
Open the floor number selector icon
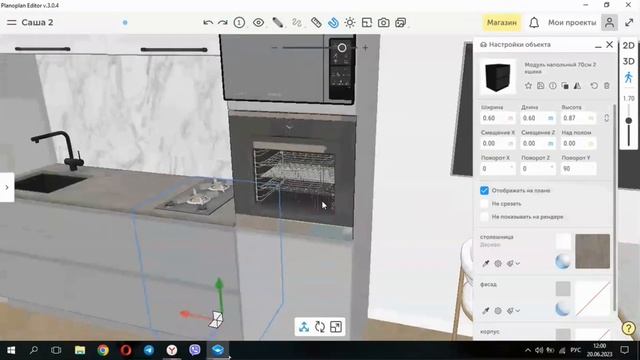(x=239, y=23)
